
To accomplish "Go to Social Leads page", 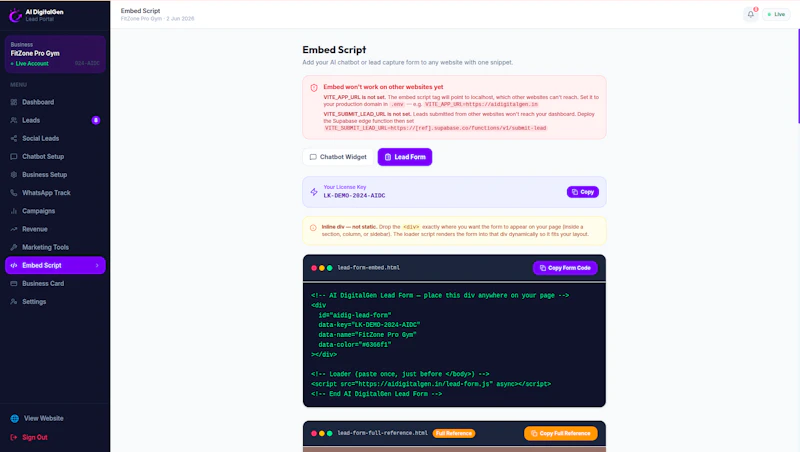I will tap(55, 138).
